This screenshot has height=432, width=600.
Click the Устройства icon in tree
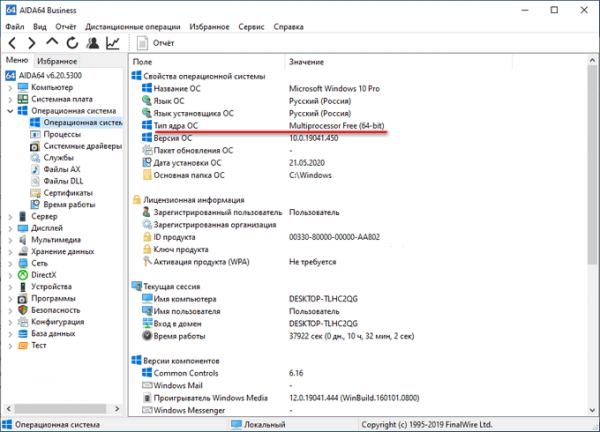pos(23,287)
